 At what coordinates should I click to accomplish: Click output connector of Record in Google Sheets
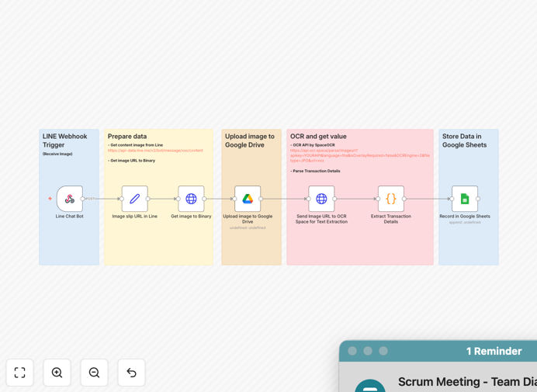pyautogui.click(x=478, y=199)
